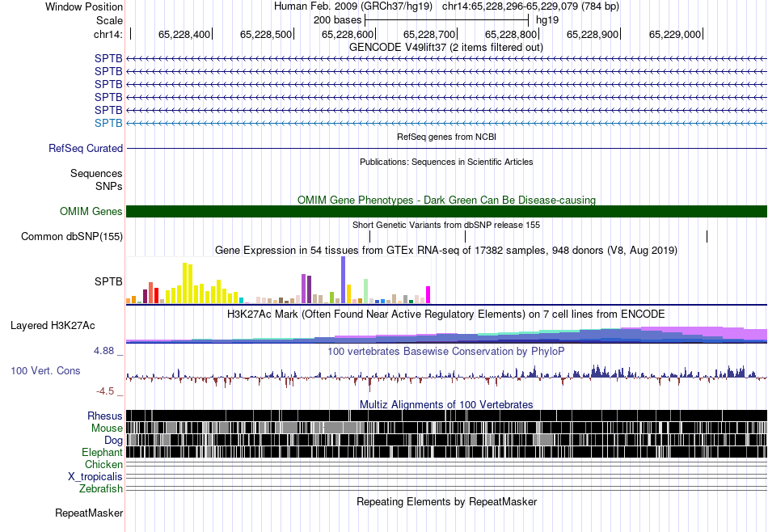768x532 pixels.
Task: Select the Scale track label
Action: tap(109, 20)
